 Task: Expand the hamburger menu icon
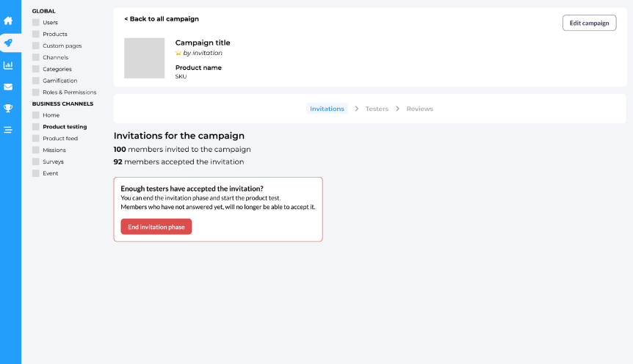tap(8, 130)
